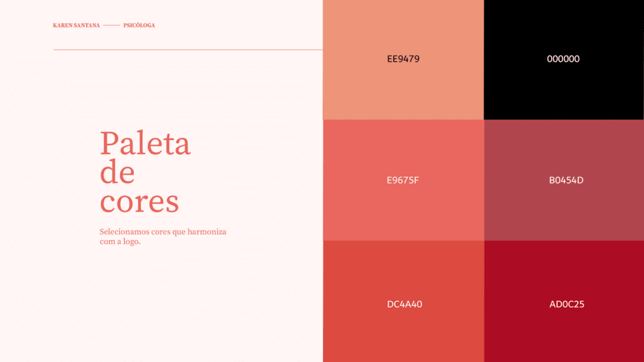
Task: Select the white "000000" hex code text
Action: point(563,59)
